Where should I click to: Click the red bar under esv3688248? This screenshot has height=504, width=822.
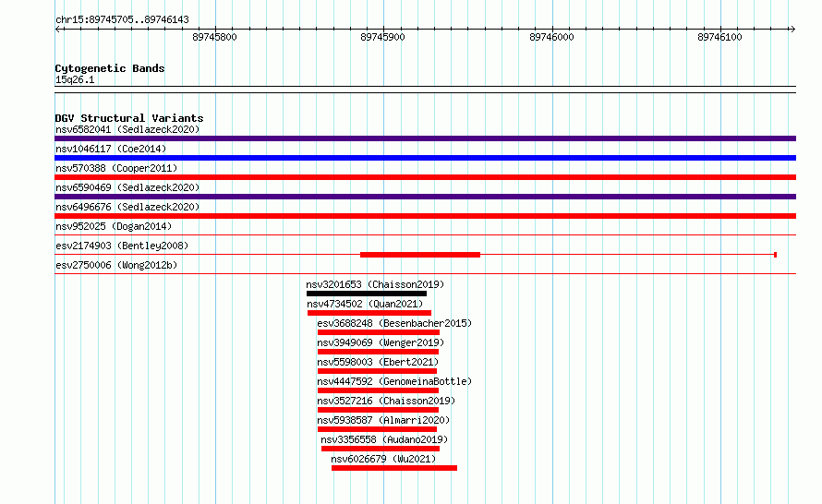click(379, 332)
